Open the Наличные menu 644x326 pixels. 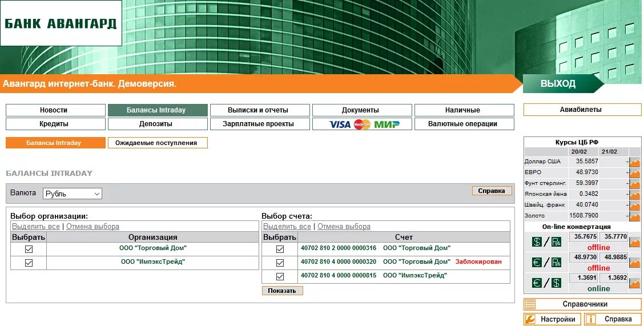pos(464,110)
